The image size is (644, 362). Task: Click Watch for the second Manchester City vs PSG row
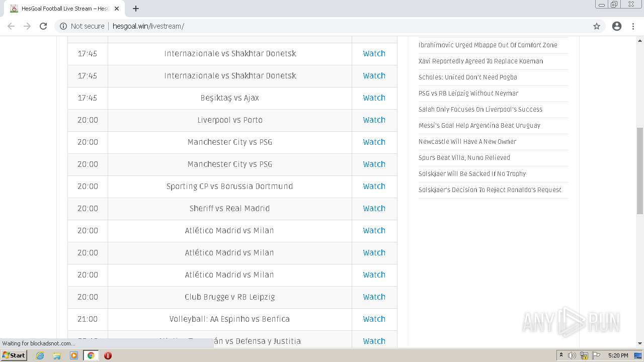[374, 164]
